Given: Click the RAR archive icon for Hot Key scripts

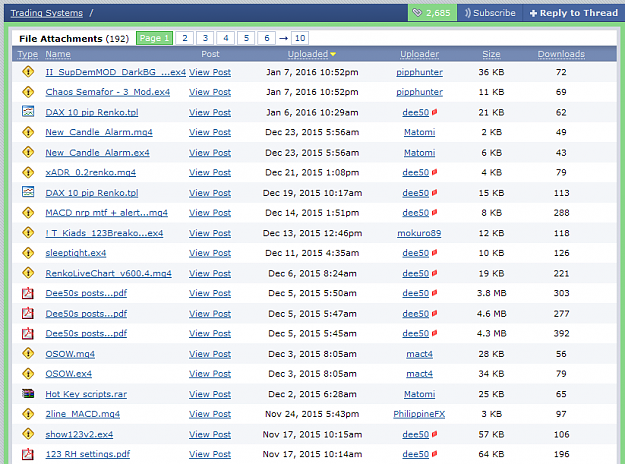Looking at the screenshot, I should point(28,394).
